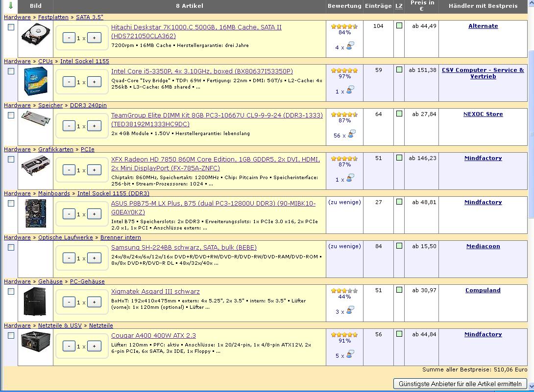534x392 pixels.
Task: Increase quantity of Xigmatek Asgard III
Action: coord(95,302)
